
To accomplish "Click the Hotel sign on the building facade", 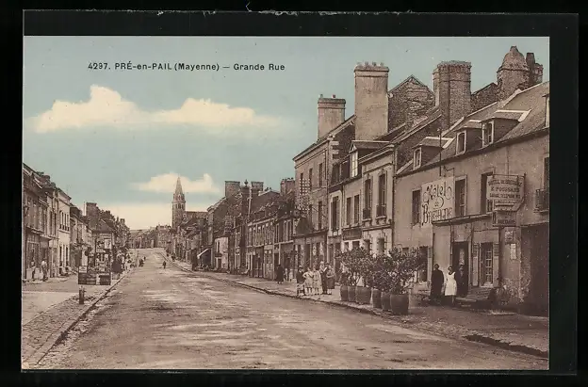I will coord(437,200).
